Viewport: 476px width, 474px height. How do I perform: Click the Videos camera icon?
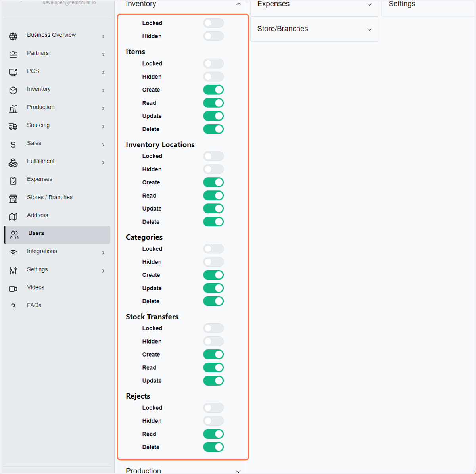click(13, 289)
